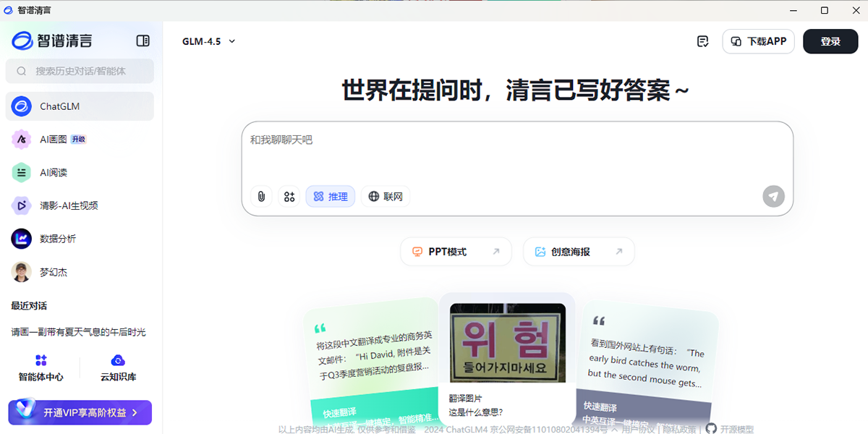Enable 联网 web search mode
The height and width of the screenshot is (434, 868).
pos(386,196)
